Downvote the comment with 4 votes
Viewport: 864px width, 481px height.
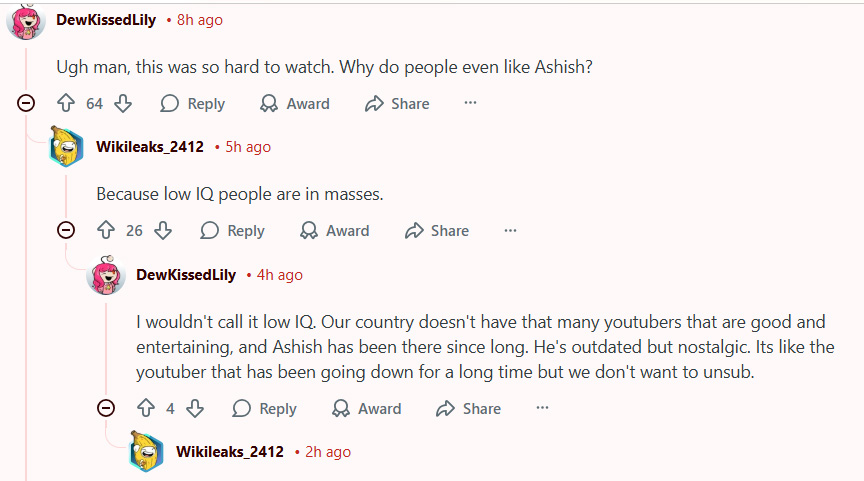click(195, 408)
